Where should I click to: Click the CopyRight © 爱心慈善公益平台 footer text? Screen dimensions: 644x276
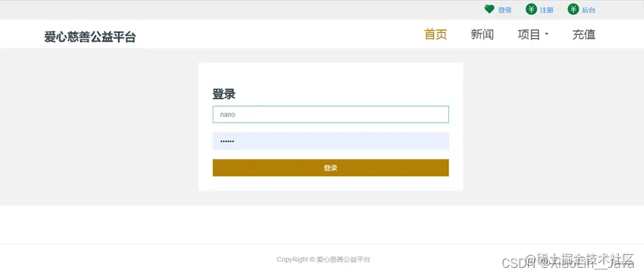pos(324,260)
